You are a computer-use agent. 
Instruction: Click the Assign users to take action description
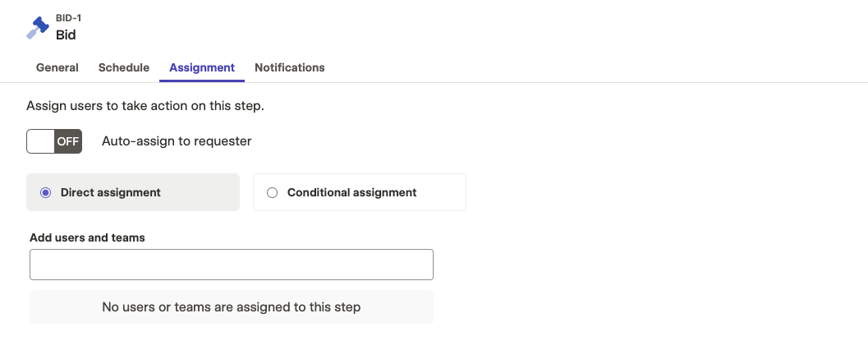click(145, 106)
